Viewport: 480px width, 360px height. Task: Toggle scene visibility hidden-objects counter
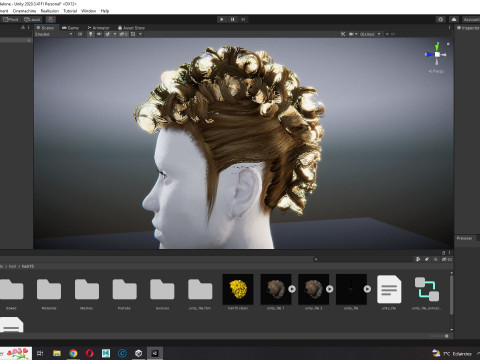pyautogui.click(x=123, y=34)
